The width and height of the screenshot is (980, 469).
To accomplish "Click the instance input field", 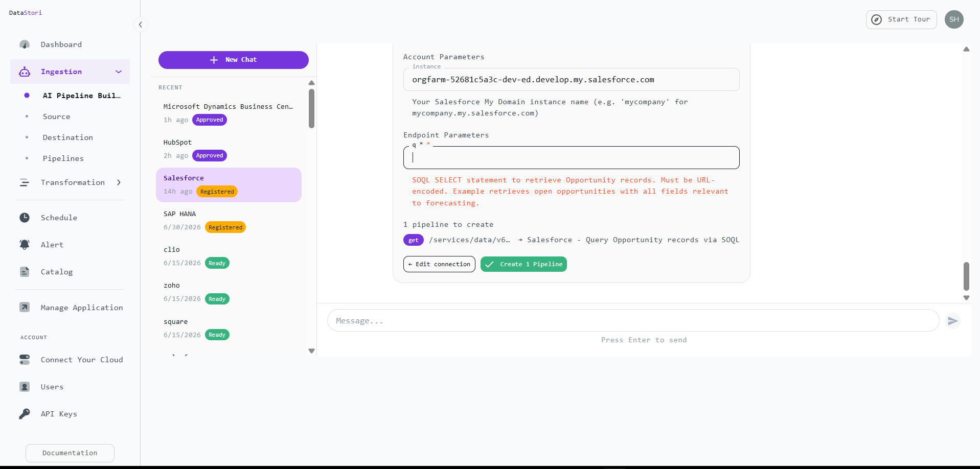I will [571, 80].
